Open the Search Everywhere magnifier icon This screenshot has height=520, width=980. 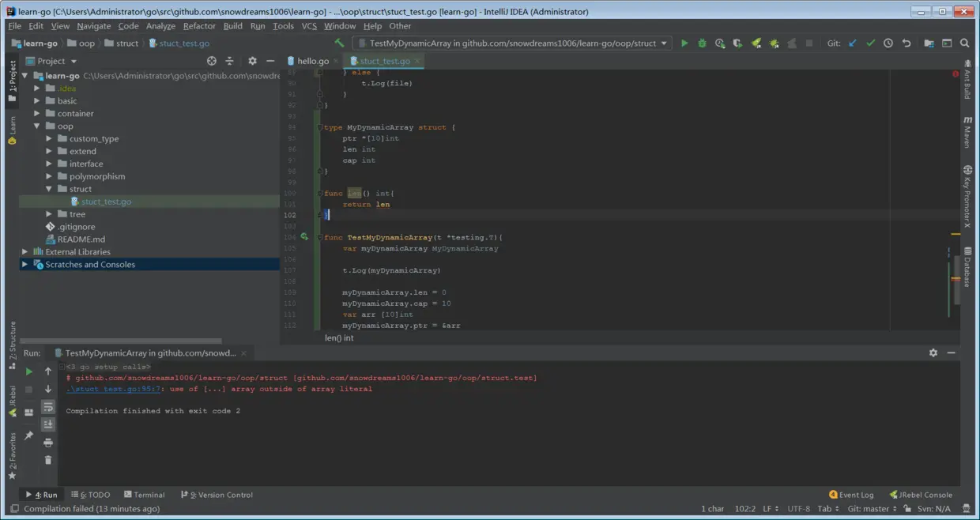tap(965, 43)
